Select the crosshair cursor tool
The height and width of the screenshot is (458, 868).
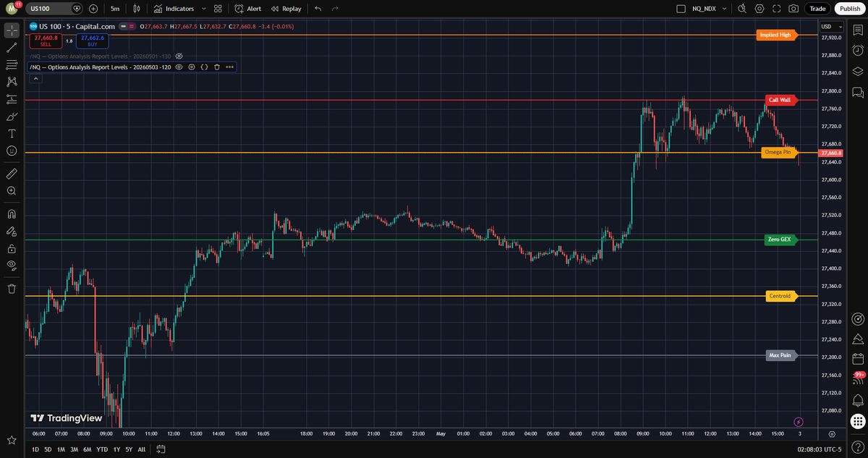[x=12, y=30]
